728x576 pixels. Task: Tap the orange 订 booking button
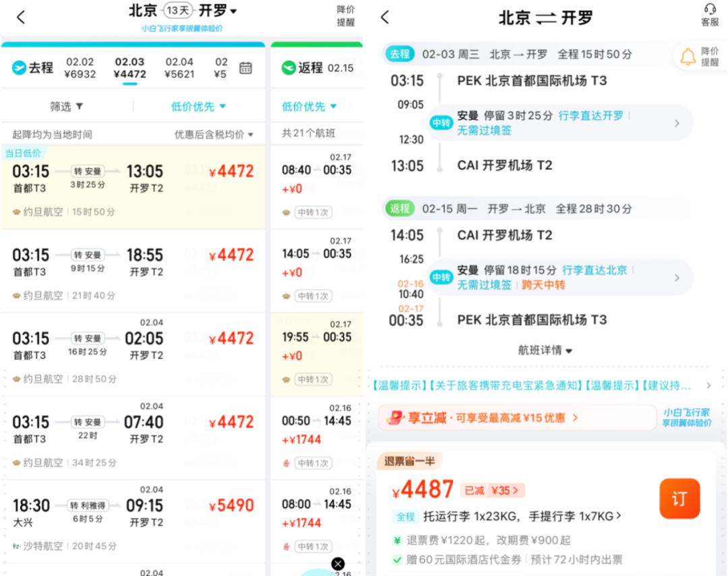(x=679, y=499)
